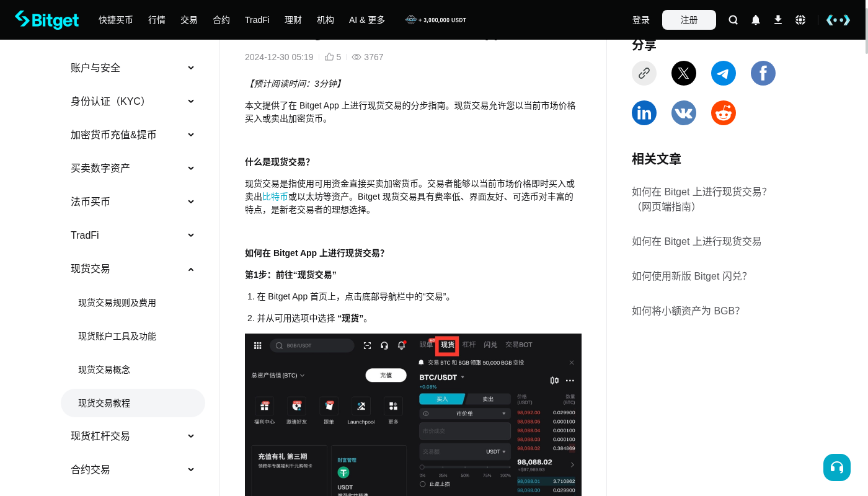Like the article with thumbs-up icon
The image size is (868, 496).
pos(329,57)
